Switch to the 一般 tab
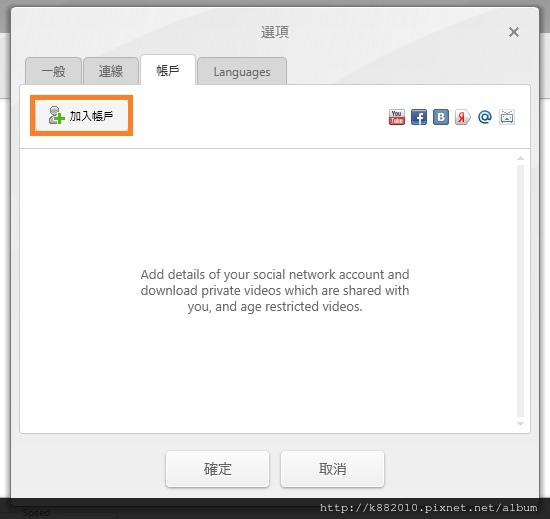Screen dimensions: 550x519 (53, 71)
